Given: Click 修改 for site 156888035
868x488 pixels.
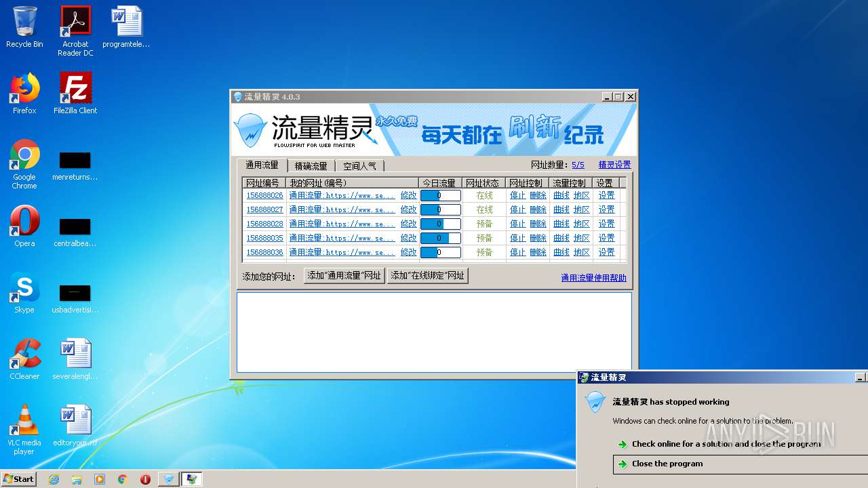Looking at the screenshot, I should 409,238.
